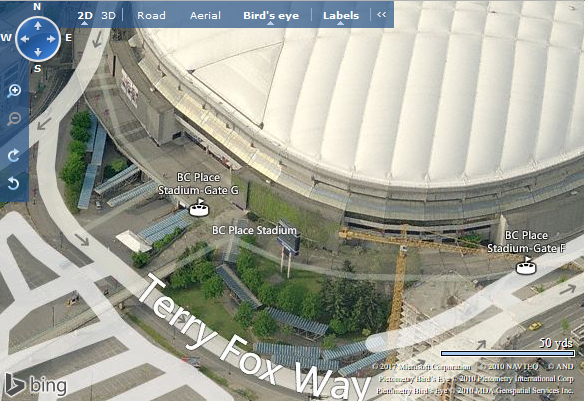Select the Road map view
Image resolution: width=586 pixels, height=402 pixels.
151,16
